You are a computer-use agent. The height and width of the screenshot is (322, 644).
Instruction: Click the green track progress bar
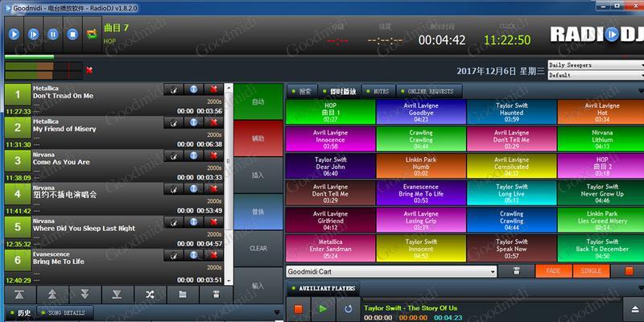29,57
